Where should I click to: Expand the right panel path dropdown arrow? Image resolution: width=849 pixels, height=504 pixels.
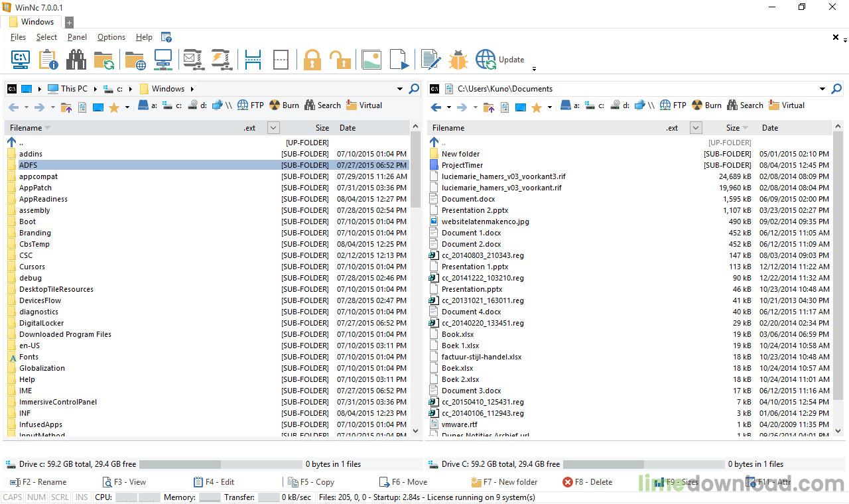[822, 88]
